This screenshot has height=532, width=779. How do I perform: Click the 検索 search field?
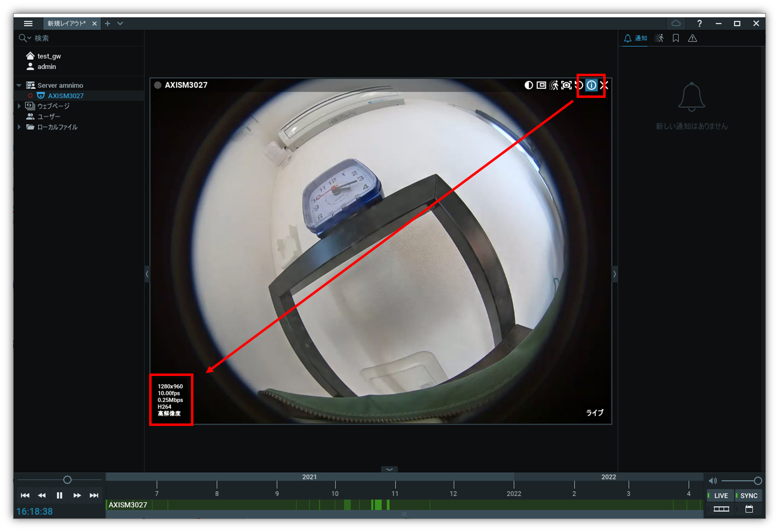(x=82, y=38)
